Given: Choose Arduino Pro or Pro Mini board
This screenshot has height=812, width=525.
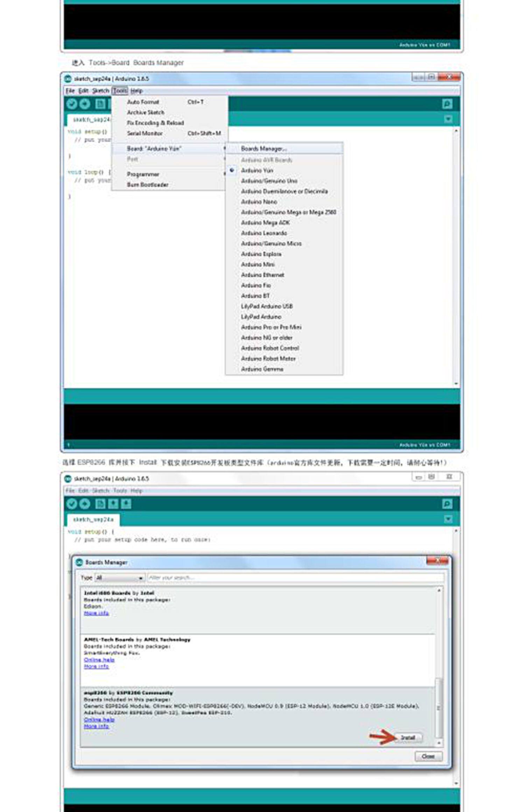Looking at the screenshot, I should pyautogui.click(x=271, y=327).
